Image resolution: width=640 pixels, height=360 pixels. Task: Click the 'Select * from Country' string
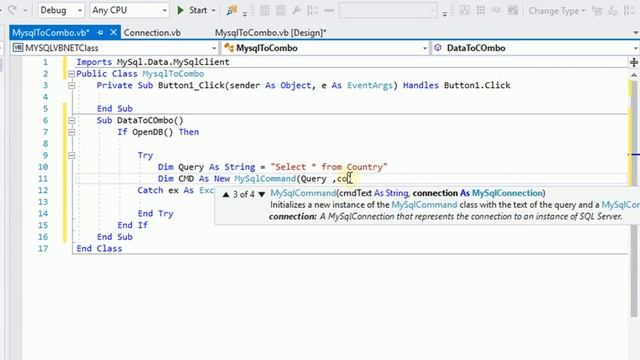(x=329, y=167)
